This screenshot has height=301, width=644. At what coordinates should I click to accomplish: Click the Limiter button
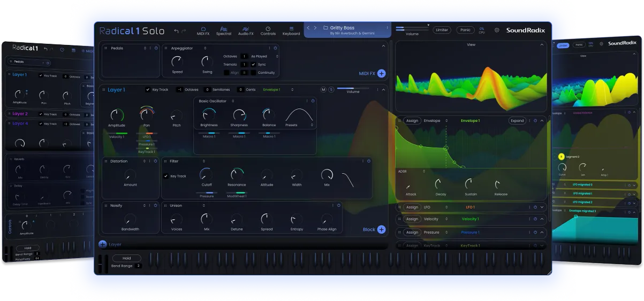pos(442,30)
